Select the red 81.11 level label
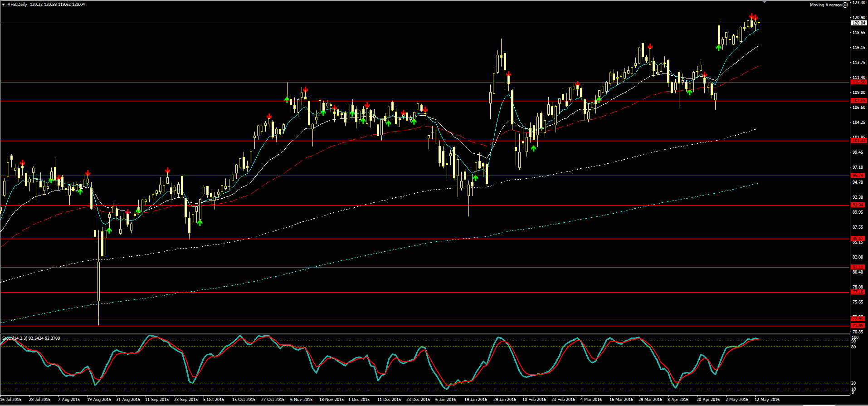The width and height of the screenshot is (868, 406). (x=859, y=267)
